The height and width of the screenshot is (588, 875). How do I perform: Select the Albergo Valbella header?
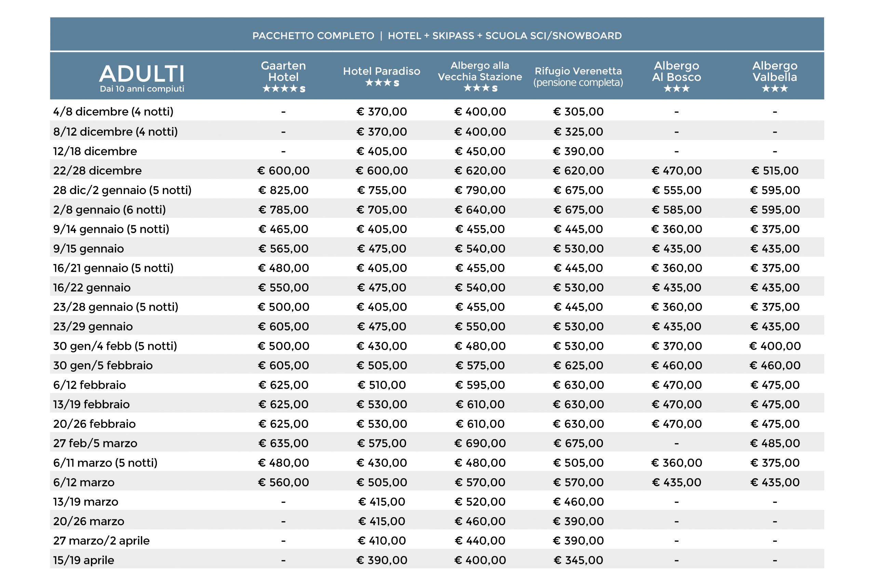[775, 77]
